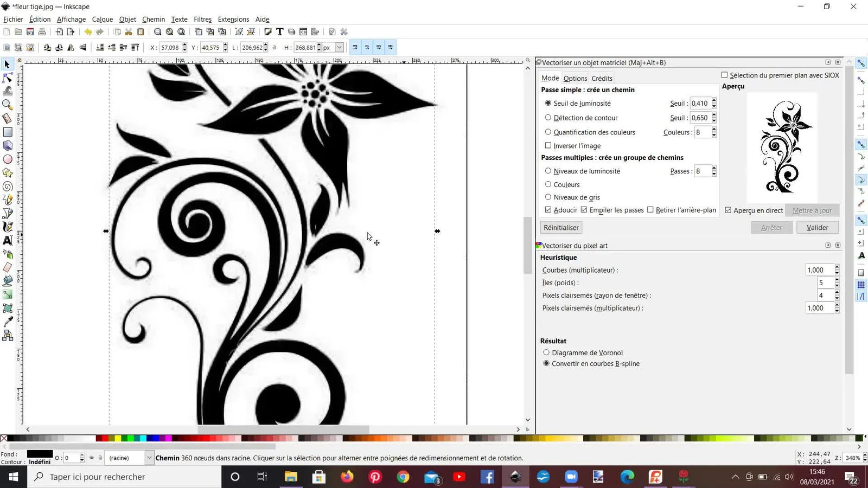
Task: Select the Rectangle tool
Action: pos(8,132)
